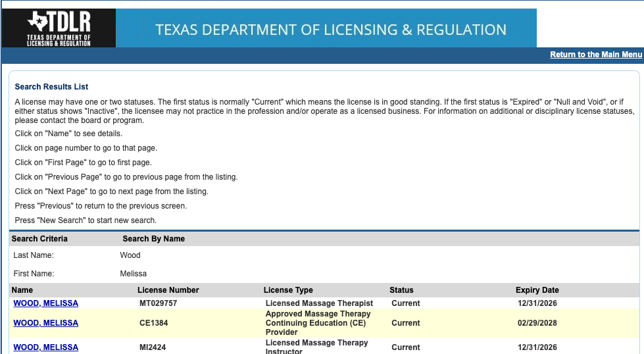Screen dimensions: 644x354
Task: Click the Last Name: label
Action: click(x=34, y=255)
